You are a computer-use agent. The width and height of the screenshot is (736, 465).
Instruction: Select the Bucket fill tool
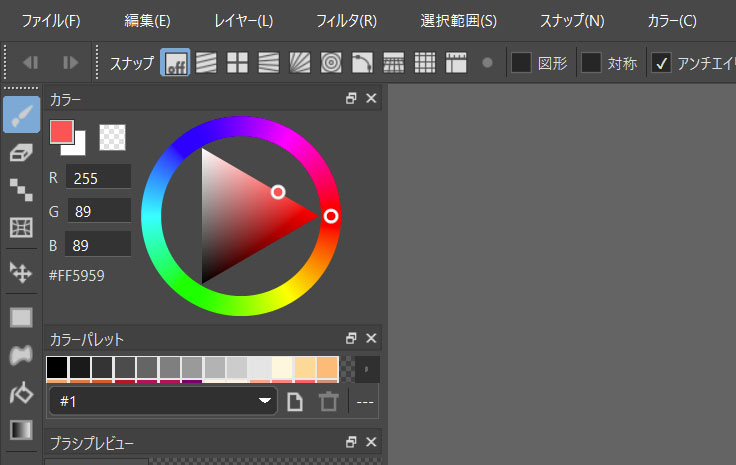21,393
